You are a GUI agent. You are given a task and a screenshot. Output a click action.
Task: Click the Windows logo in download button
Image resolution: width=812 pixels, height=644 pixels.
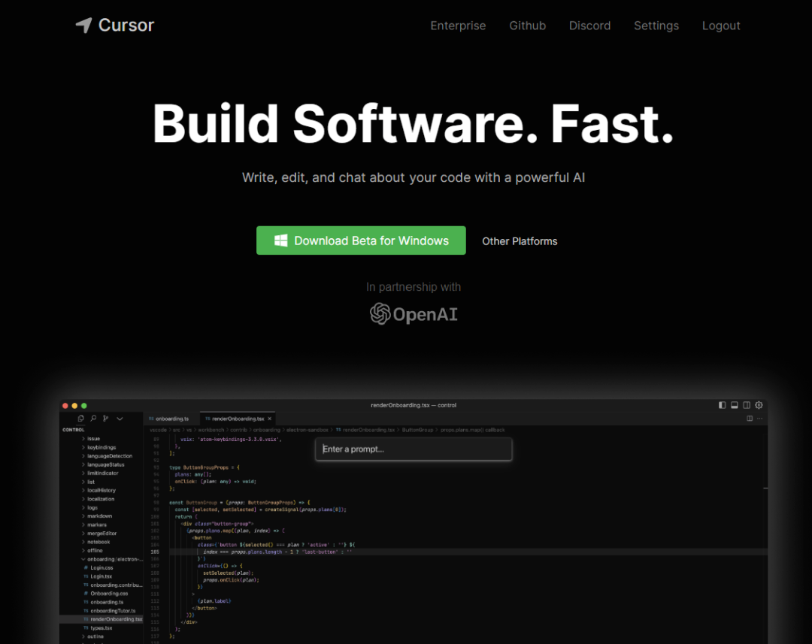coord(280,240)
